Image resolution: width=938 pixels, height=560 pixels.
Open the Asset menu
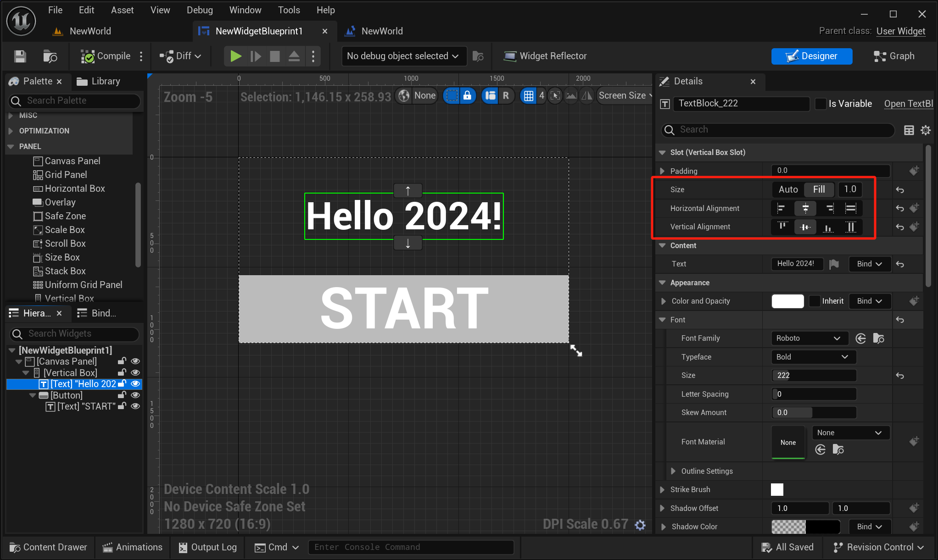(x=122, y=10)
